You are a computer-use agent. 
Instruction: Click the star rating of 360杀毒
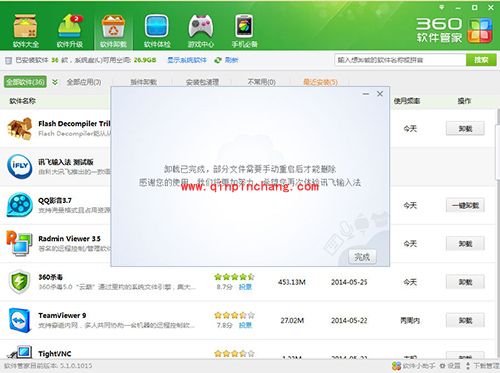pos(234,277)
